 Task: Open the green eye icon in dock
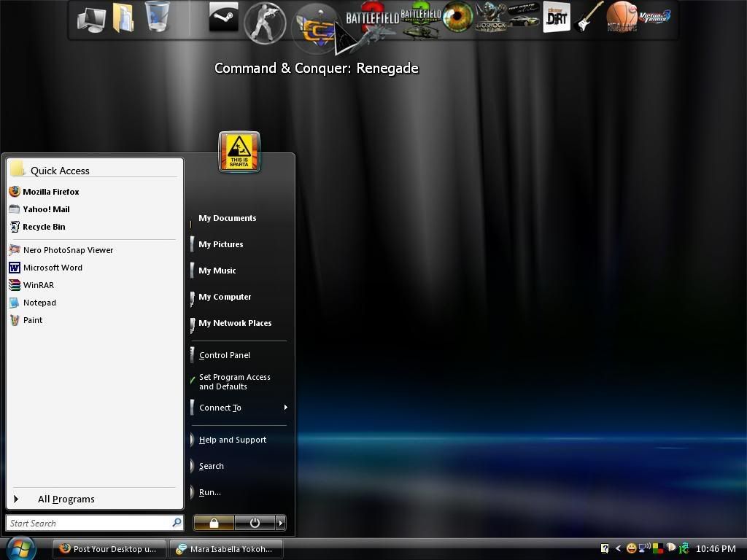[x=458, y=17]
